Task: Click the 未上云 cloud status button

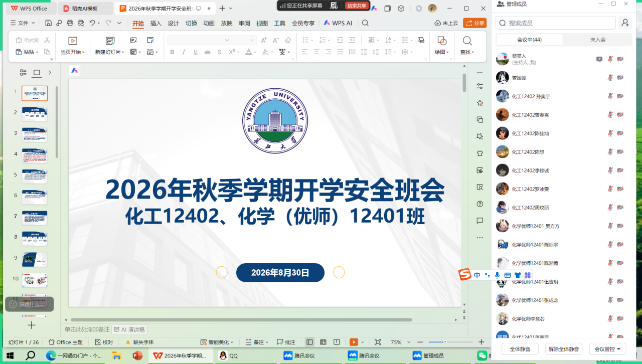Action: point(446,23)
